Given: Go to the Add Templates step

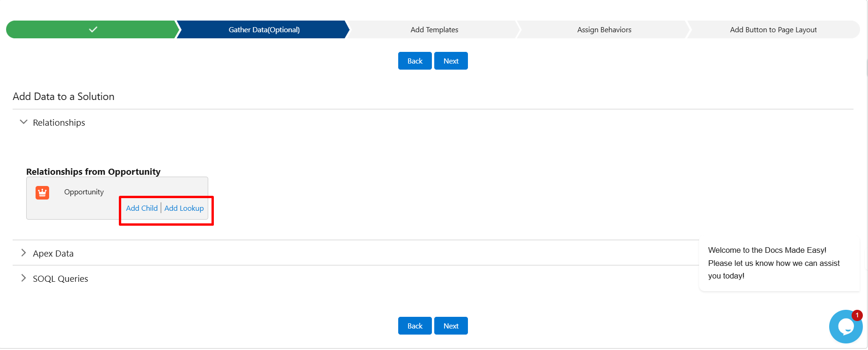Looking at the screenshot, I should (434, 29).
